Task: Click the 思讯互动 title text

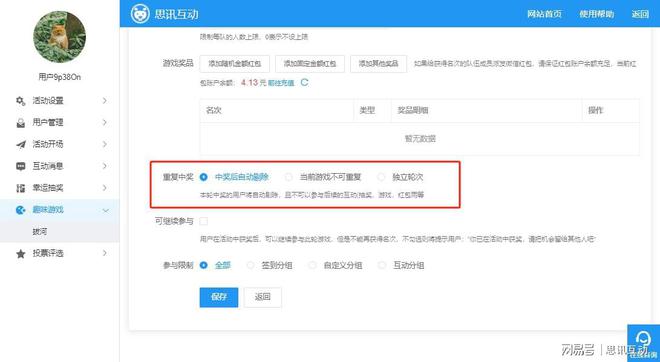Action: pyautogui.click(x=176, y=14)
